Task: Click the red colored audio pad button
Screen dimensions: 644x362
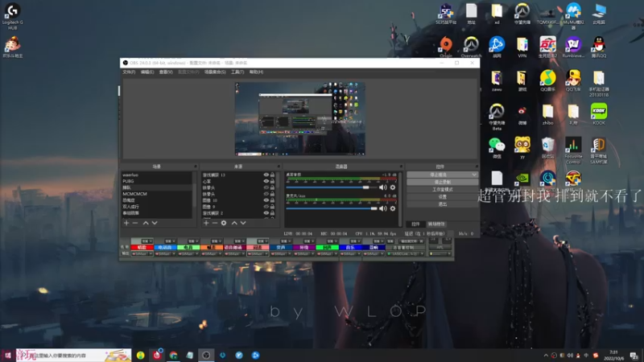Action: click(142, 248)
